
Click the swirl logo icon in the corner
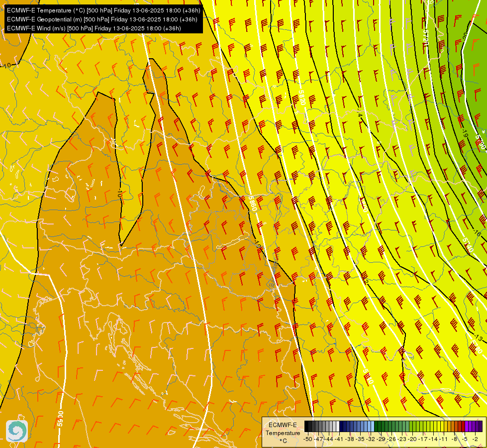point(17,431)
